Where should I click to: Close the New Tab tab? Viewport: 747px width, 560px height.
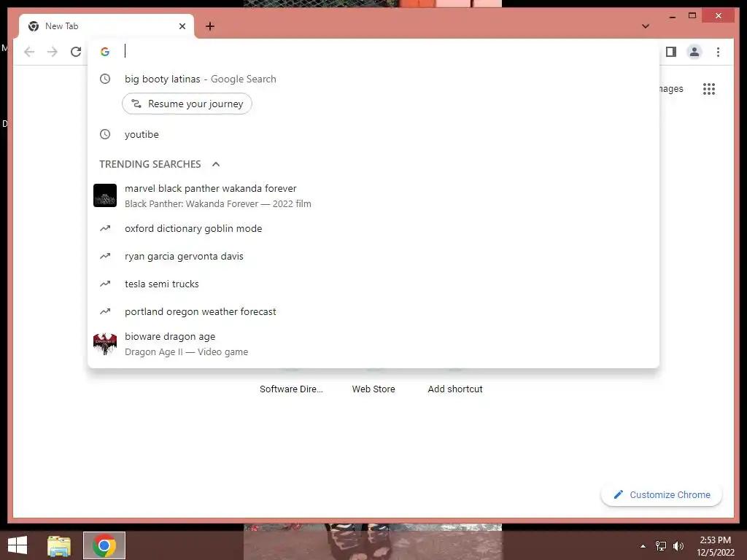(182, 26)
